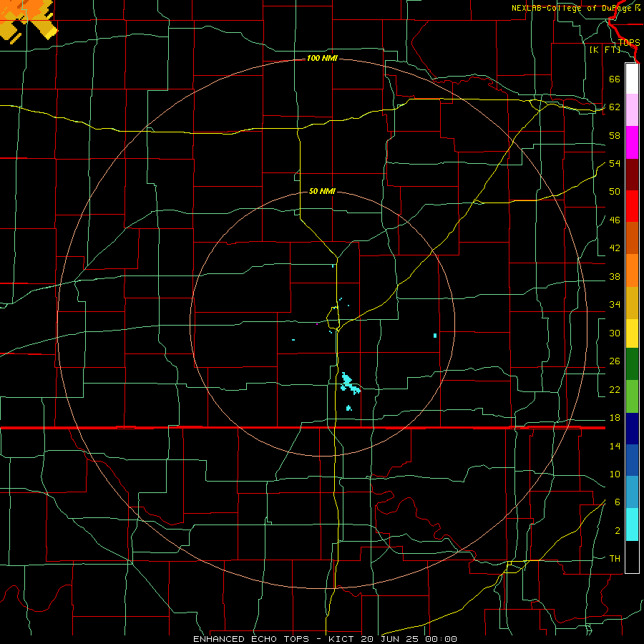The width and height of the screenshot is (644, 644).
Task: Click the '58' scale label
Action: point(615,135)
